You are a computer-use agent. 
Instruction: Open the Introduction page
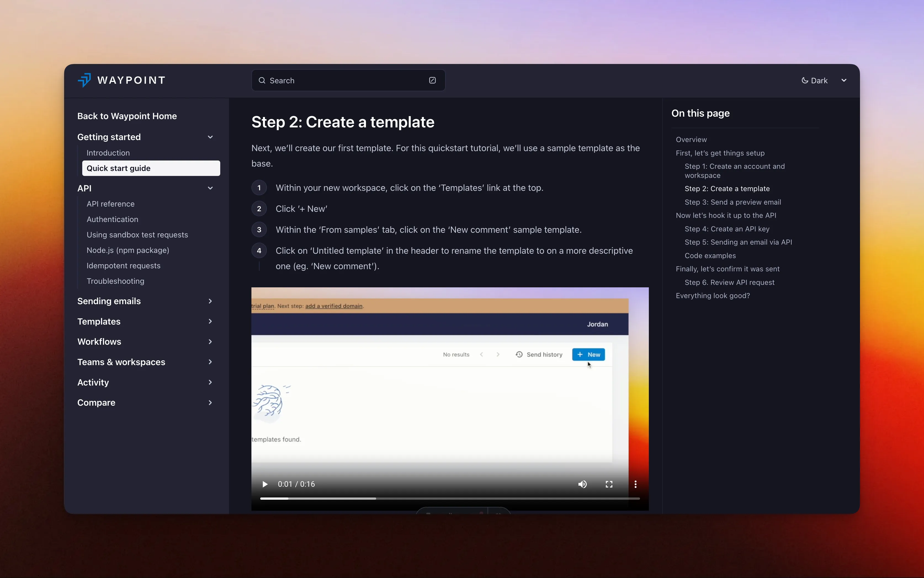point(108,153)
